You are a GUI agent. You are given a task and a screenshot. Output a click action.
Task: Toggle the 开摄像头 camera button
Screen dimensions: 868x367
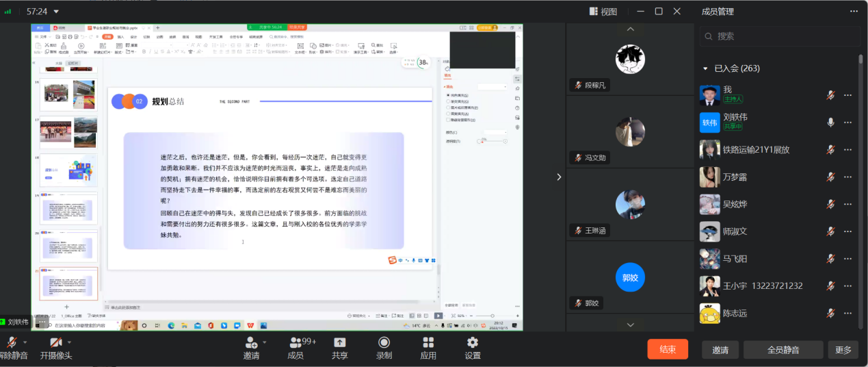click(x=55, y=343)
